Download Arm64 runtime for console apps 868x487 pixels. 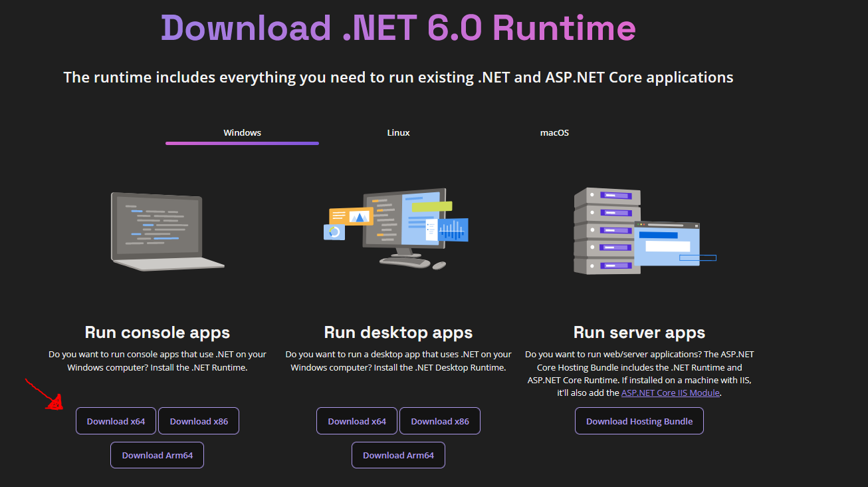[157, 456]
